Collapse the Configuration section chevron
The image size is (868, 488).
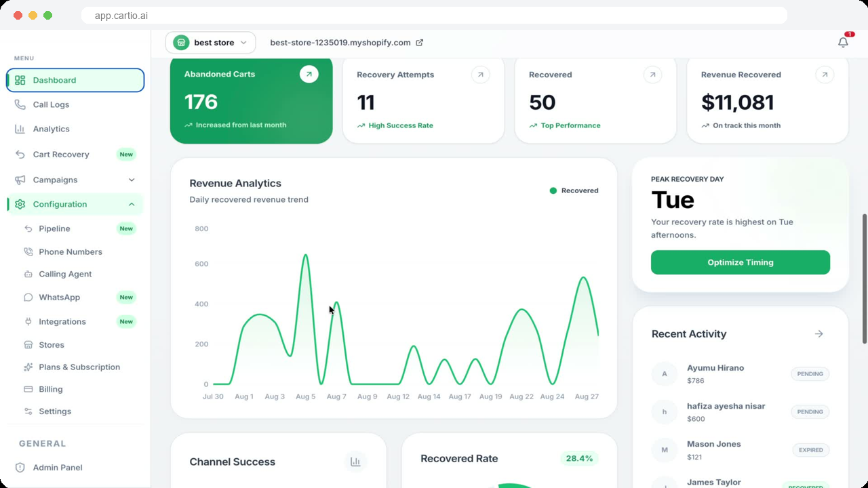132,204
